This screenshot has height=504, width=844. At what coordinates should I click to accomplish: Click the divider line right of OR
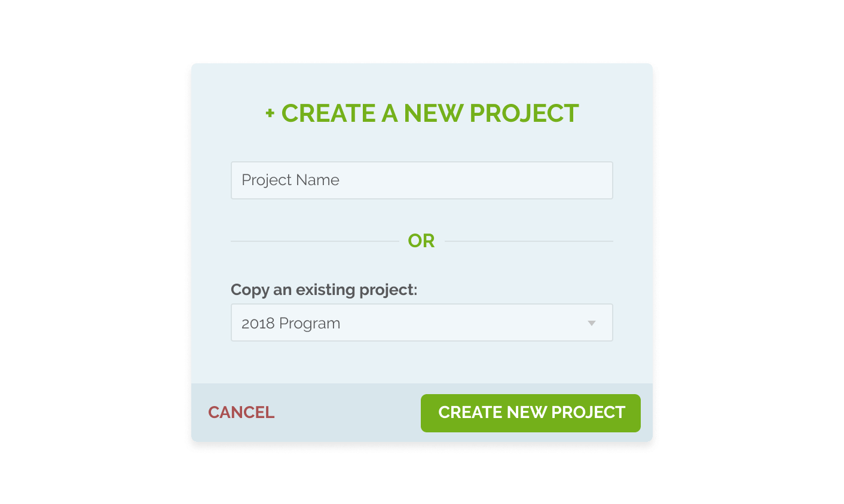[x=529, y=241]
